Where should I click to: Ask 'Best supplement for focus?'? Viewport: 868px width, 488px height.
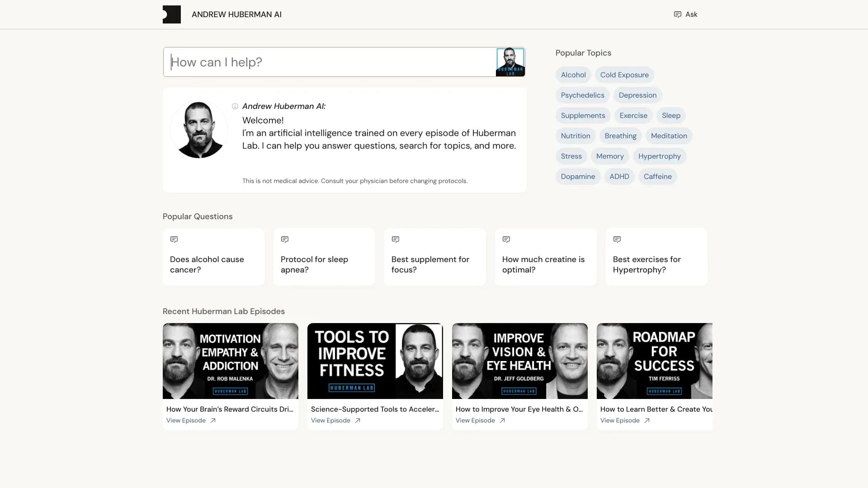435,257
